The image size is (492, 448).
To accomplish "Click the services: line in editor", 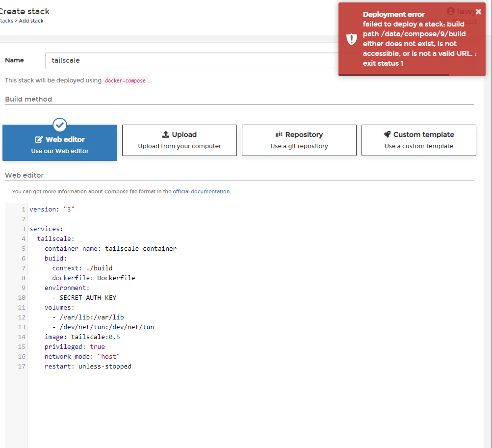I will (46, 229).
